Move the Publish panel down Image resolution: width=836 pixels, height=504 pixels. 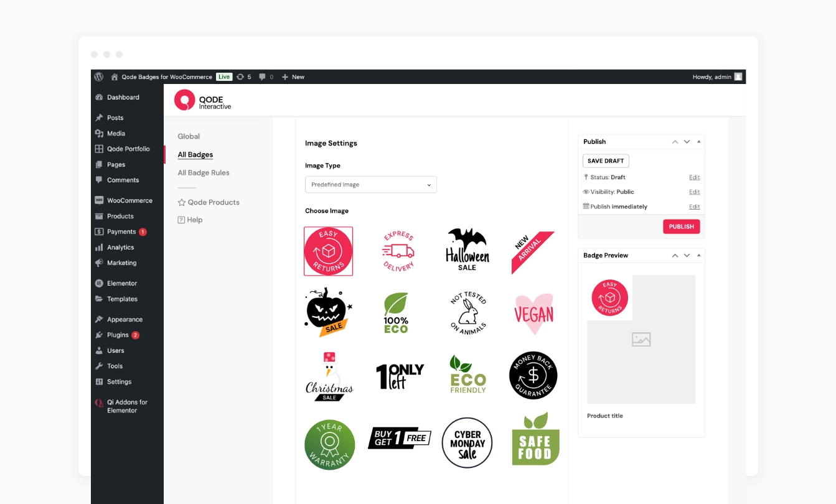(687, 142)
